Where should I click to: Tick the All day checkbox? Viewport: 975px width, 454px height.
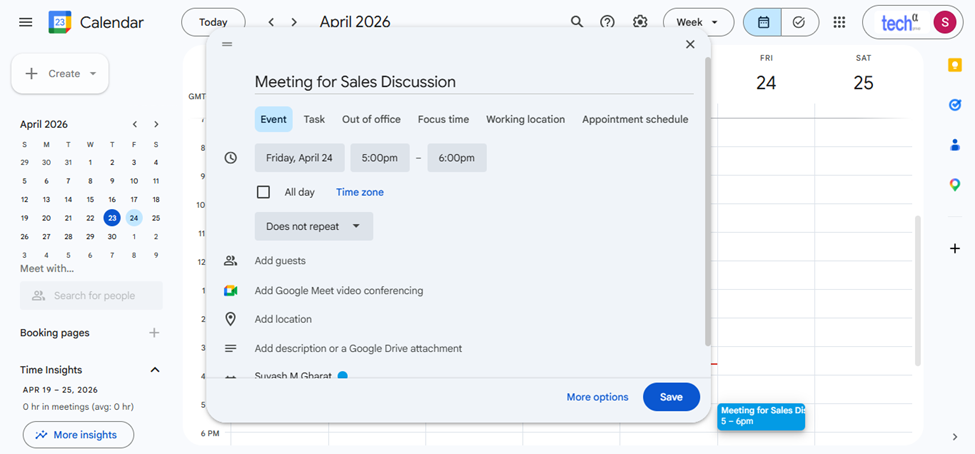(264, 192)
